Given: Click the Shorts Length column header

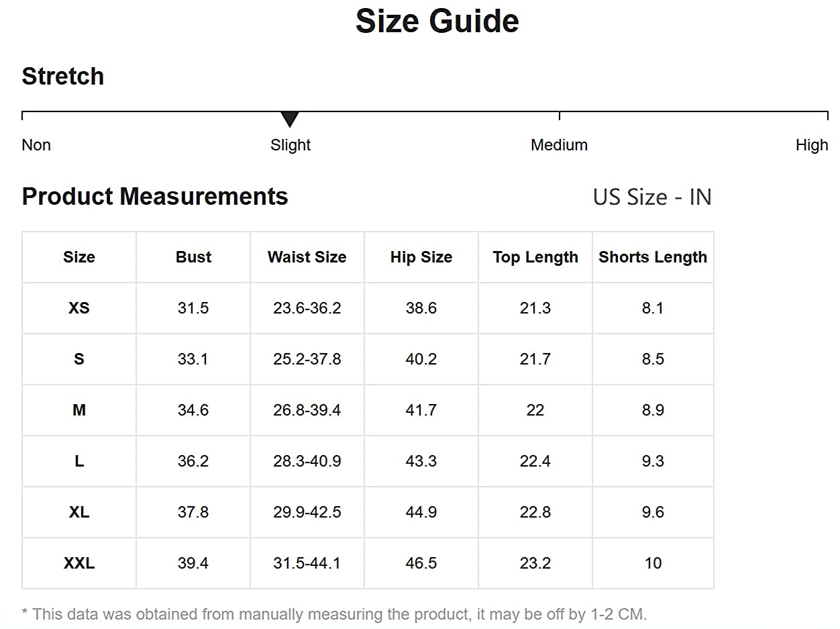Looking at the screenshot, I should pos(653,257).
